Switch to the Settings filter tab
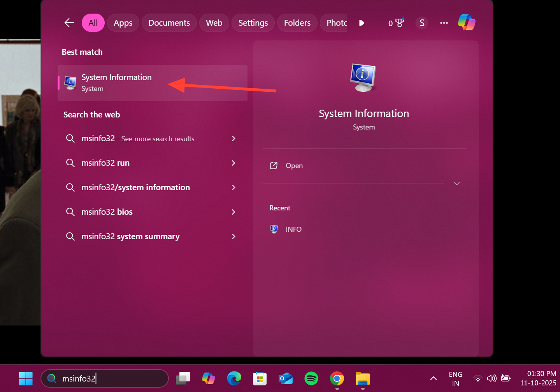 (x=253, y=23)
